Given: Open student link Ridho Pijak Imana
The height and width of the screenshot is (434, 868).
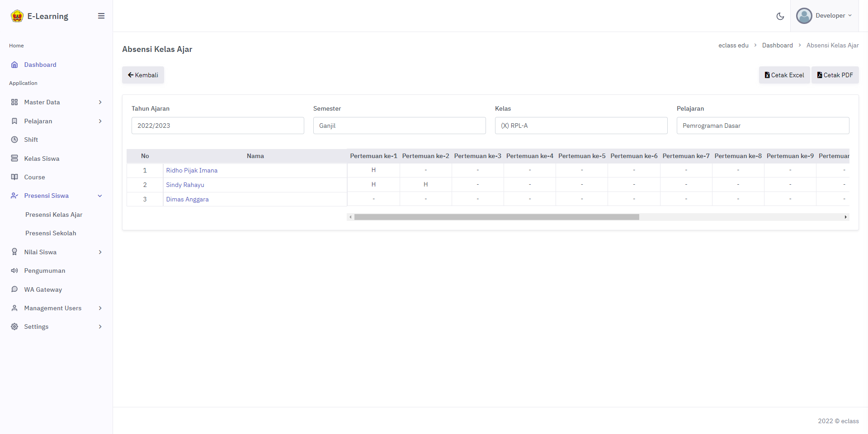Looking at the screenshot, I should pyautogui.click(x=192, y=170).
